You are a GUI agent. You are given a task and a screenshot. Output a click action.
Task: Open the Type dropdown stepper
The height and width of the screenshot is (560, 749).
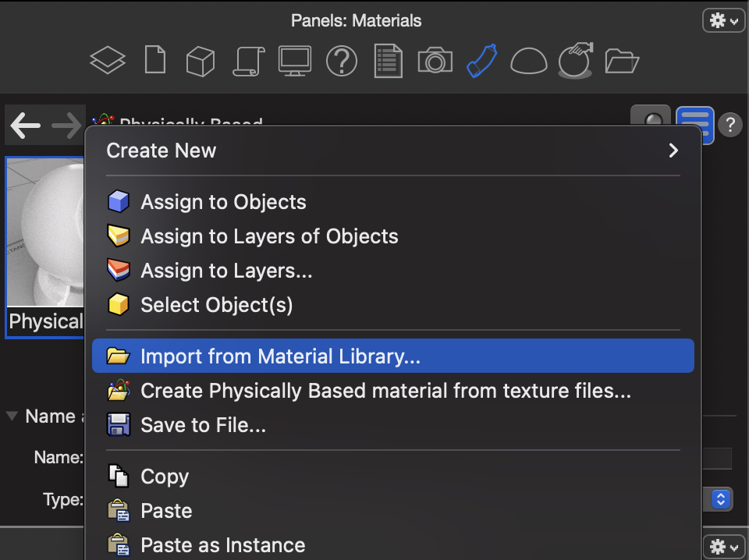[x=721, y=499]
